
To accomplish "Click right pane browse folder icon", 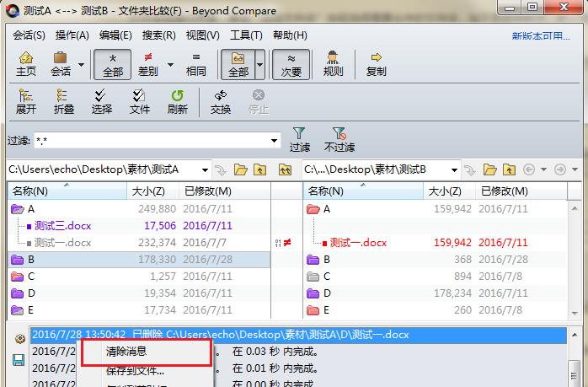I will (x=489, y=170).
